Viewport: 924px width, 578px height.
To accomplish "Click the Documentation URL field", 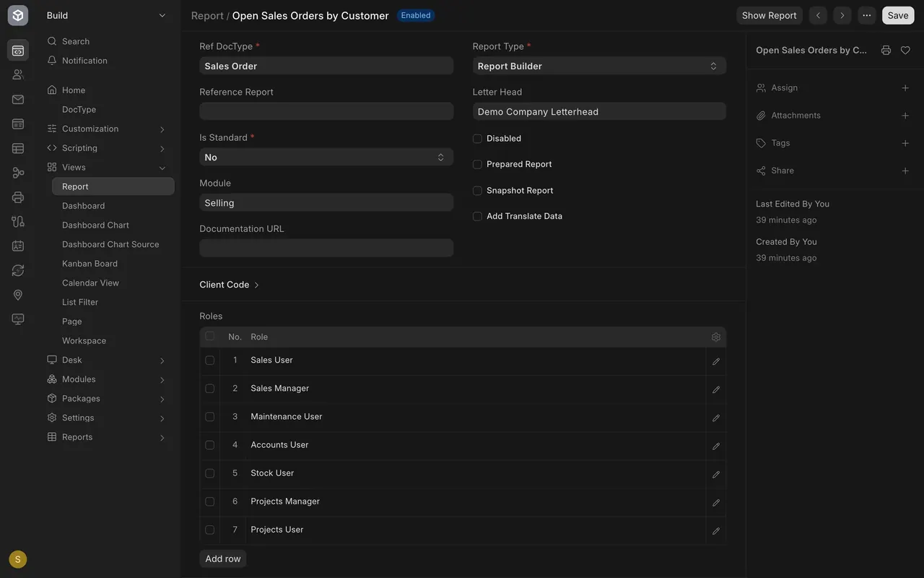I will pyautogui.click(x=326, y=248).
